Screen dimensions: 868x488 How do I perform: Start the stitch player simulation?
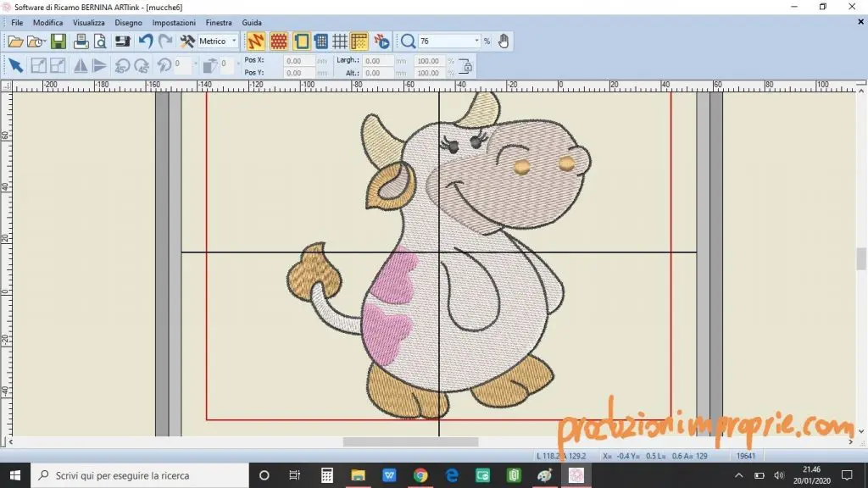coord(381,41)
